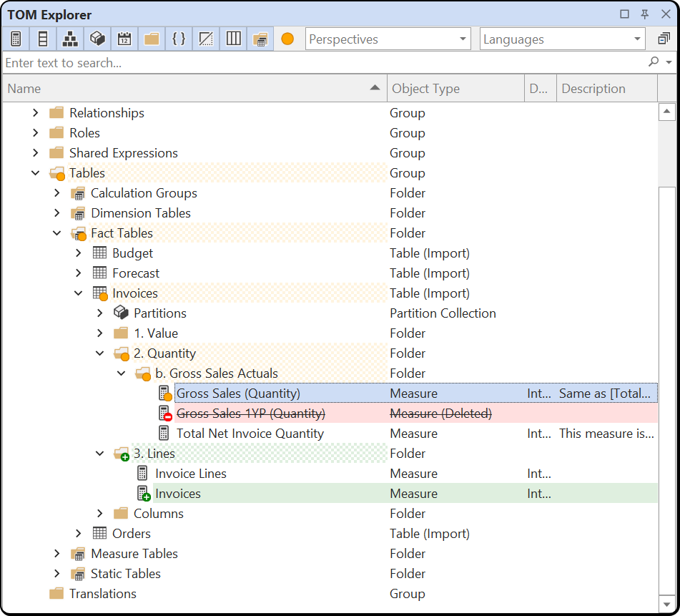Collapse b. Gross Sales Actuals folder
The height and width of the screenshot is (616, 680).
click(121, 373)
